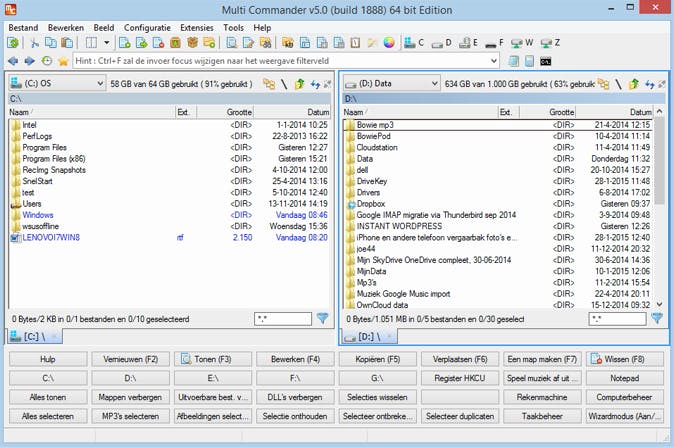Sort left panel by Naam column header
Screen dimensions: 674x447
coord(92,112)
